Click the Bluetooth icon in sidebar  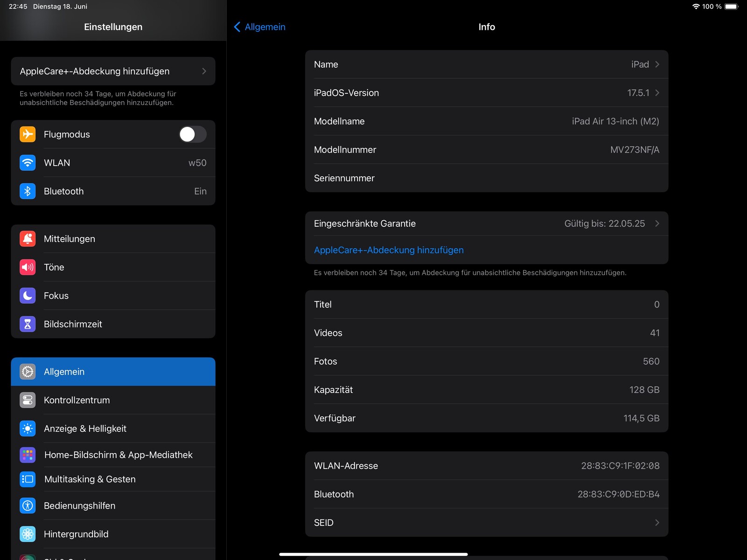click(x=28, y=191)
